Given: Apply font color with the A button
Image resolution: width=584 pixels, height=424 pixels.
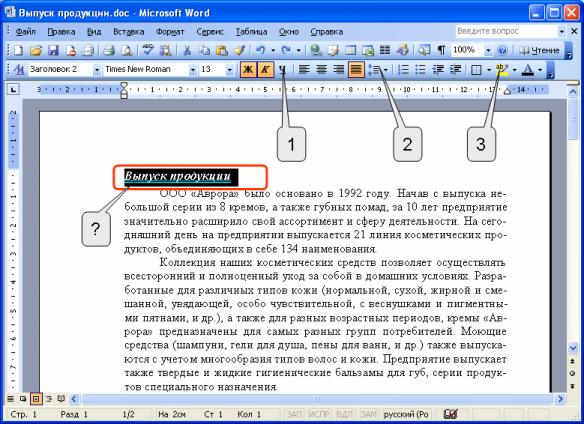Looking at the screenshot, I should pos(527,69).
